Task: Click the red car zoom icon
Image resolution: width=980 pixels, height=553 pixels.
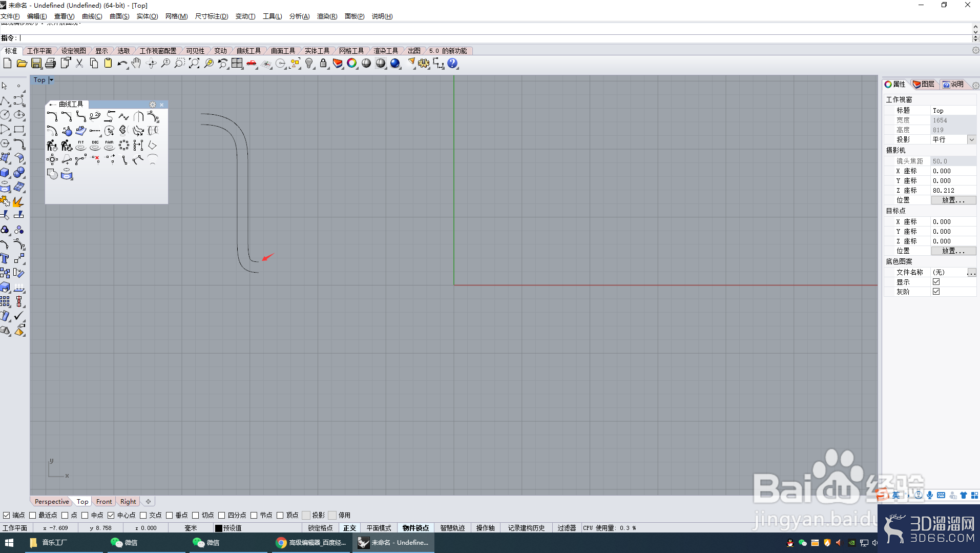Action: [252, 64]
